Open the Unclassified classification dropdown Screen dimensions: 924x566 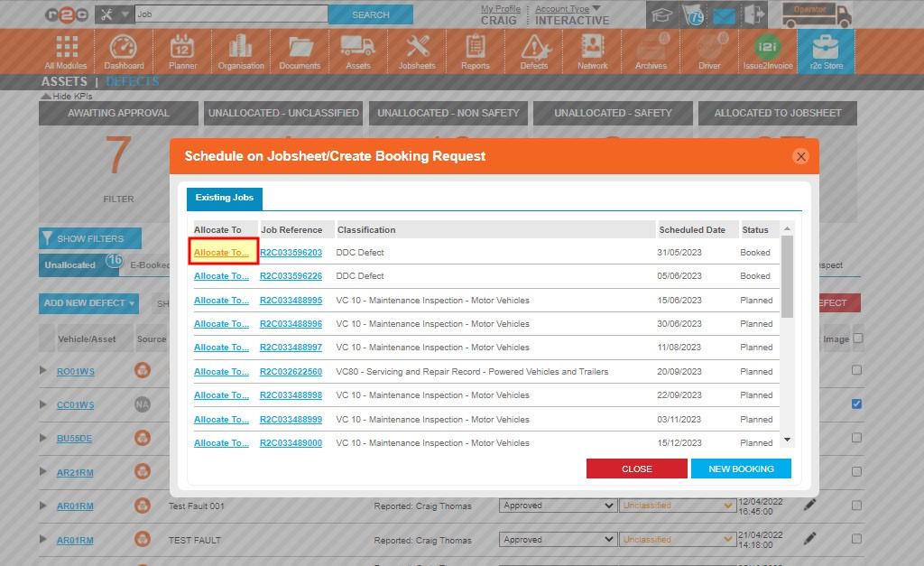pyautogui.click(x=677, y=506)
